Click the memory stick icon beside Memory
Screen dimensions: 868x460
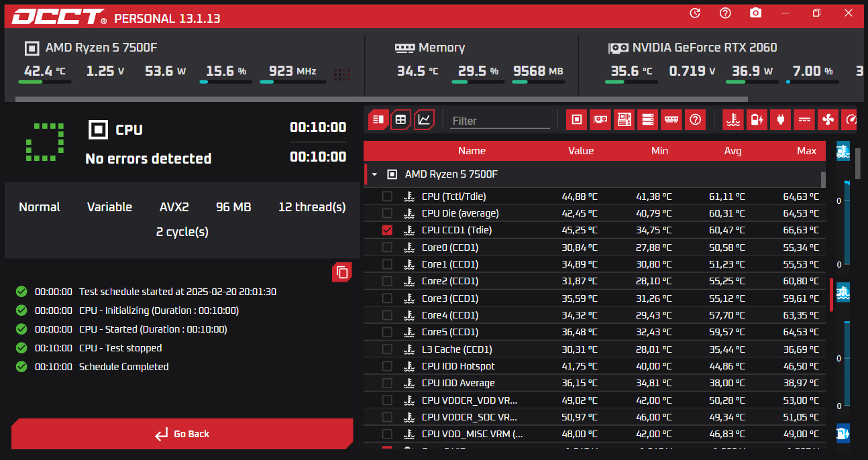pos(404,48)
